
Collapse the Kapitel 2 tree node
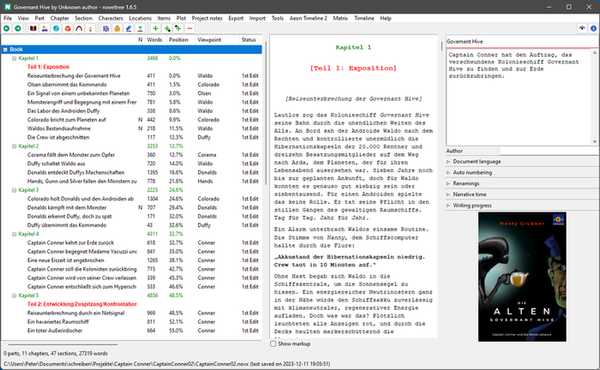(14, 146)
